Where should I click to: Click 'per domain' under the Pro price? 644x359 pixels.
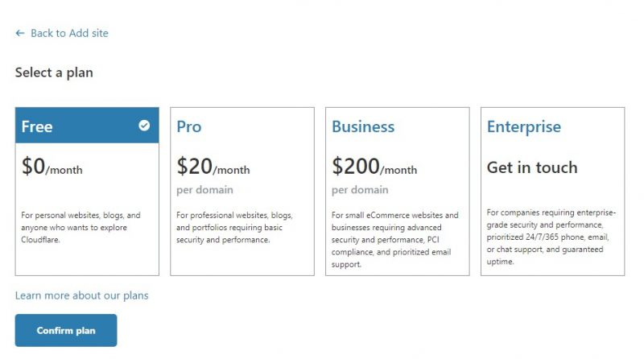(205, 190)
